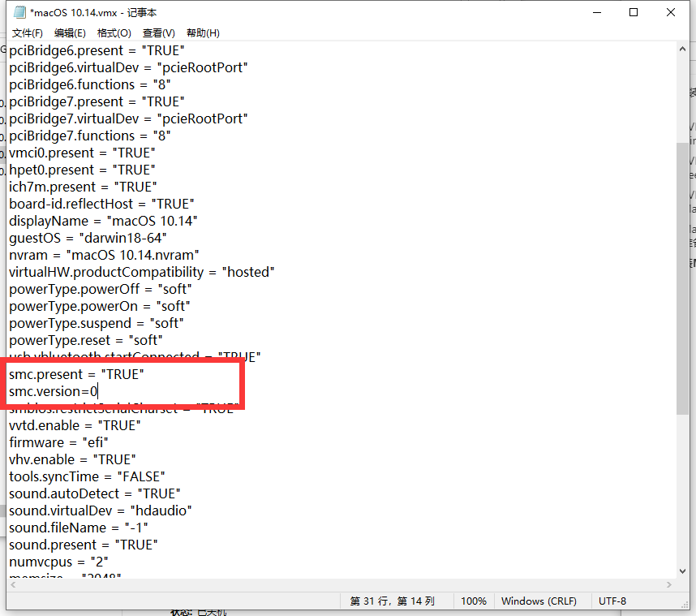Place cursor in line smc.present = "TRUE"

pyautogui.click(x=76, y=374)
